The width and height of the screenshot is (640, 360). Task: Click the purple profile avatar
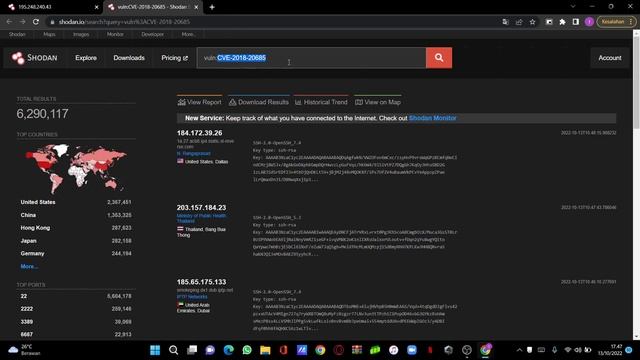pyautogui.click(x=589, y=22)
